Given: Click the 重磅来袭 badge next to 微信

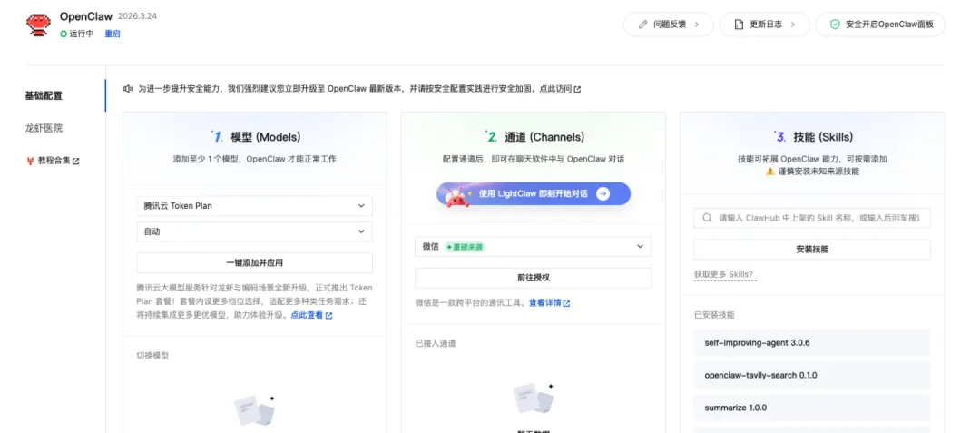Looking at the screenshot, I should [x=465, y=247].
